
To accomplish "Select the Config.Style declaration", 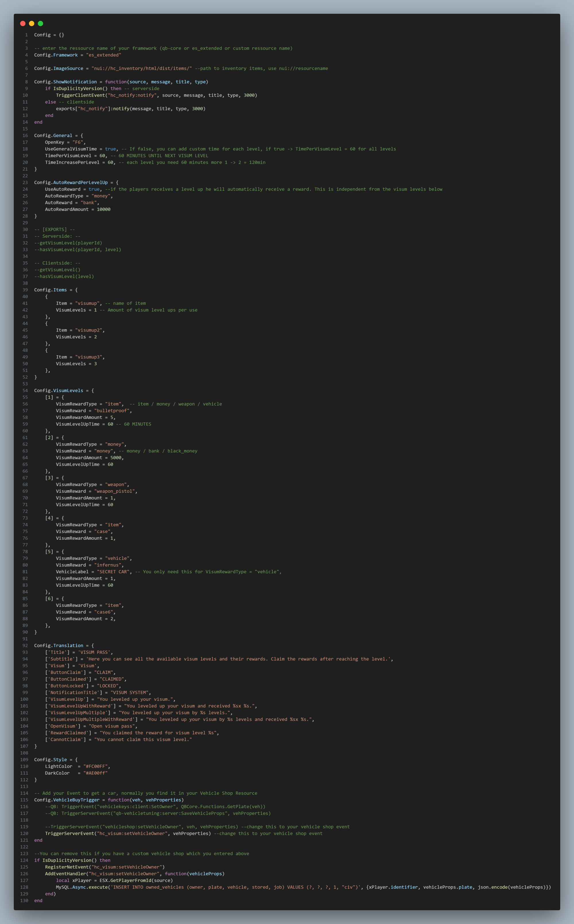I will (x=51, y=760).
